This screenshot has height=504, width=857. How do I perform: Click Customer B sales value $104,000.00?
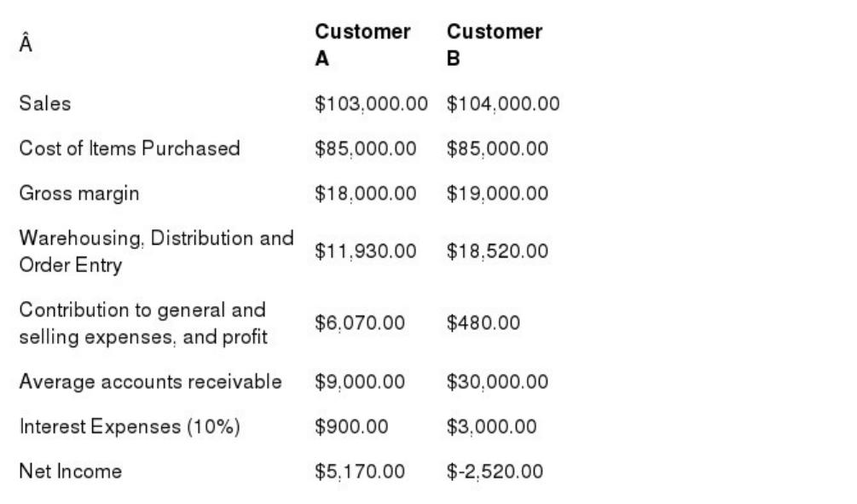(x=503, y=103)
